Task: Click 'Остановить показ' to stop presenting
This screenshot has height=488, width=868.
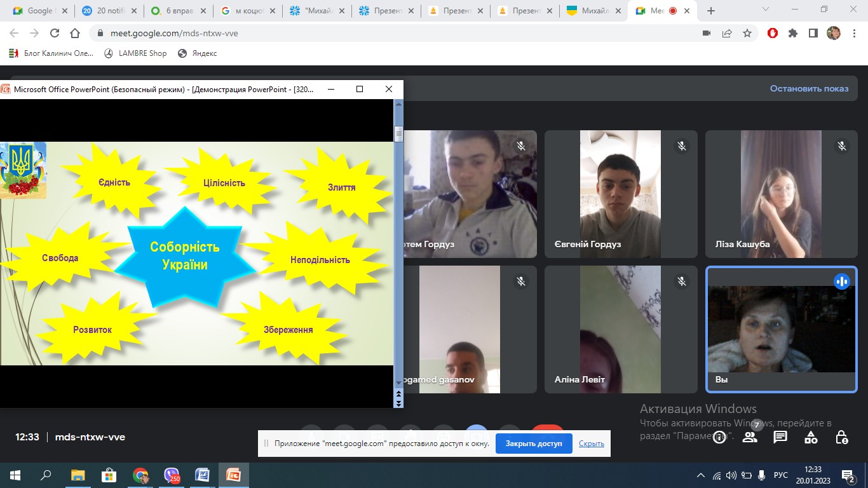Action: point(809,88)
